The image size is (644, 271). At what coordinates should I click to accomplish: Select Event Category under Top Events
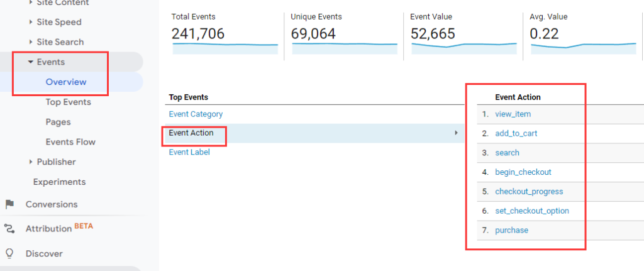click(196, 114)
